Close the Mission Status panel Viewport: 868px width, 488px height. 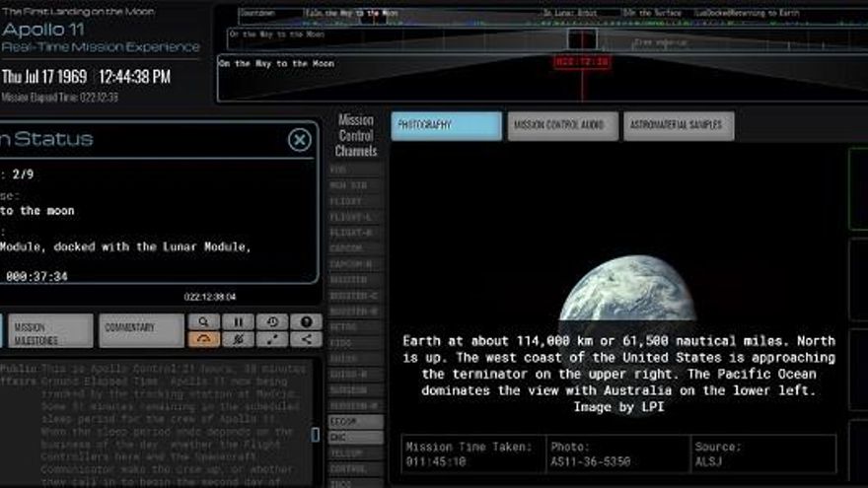click(x=300, y=139)
